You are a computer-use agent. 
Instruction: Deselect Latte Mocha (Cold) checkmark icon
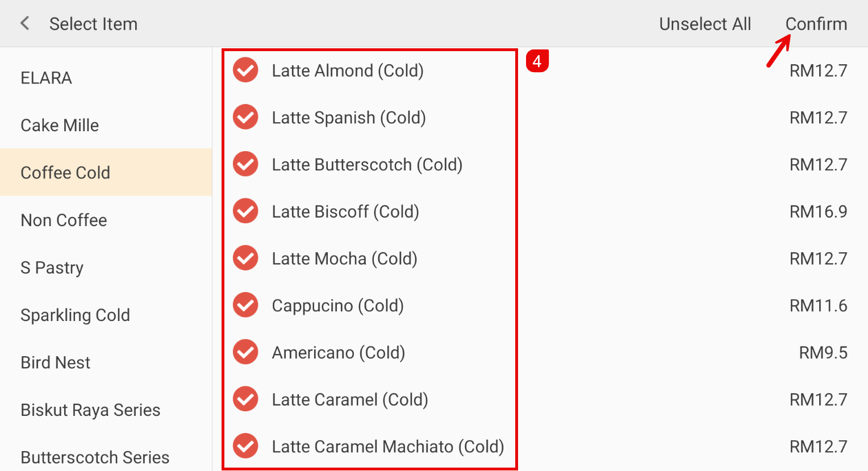click(x=245, y=259)
